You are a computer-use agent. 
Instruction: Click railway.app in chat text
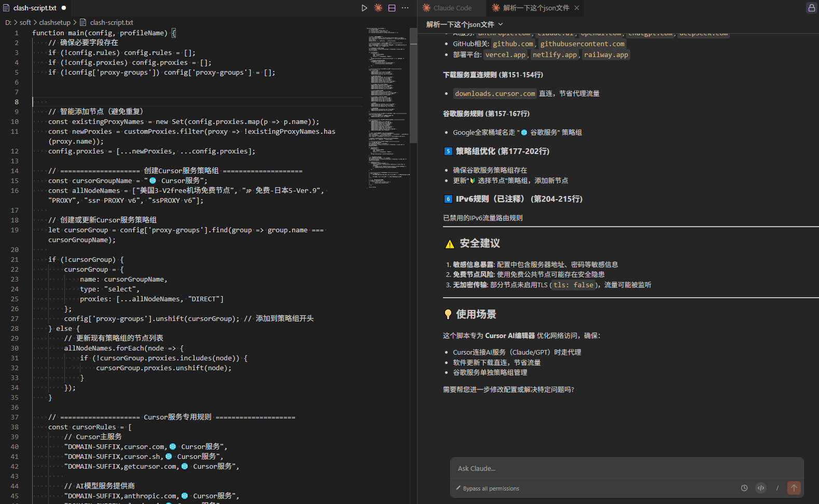coord(606,55)
